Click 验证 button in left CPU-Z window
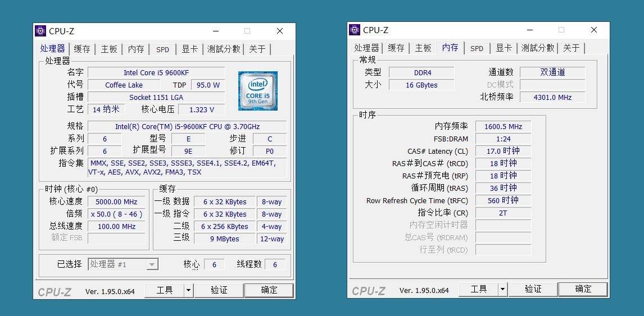 coord(219,290)
